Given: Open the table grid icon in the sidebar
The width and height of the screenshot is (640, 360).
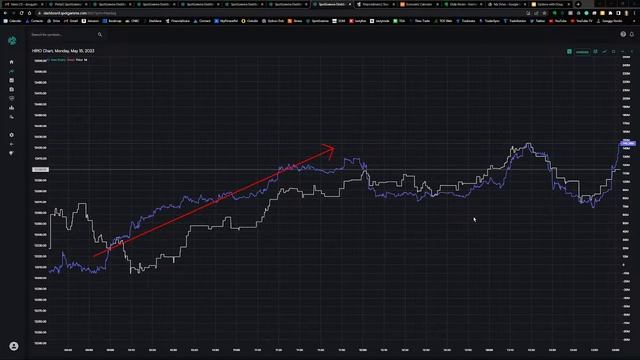Looking at the screenshot, I should point(11,80).
